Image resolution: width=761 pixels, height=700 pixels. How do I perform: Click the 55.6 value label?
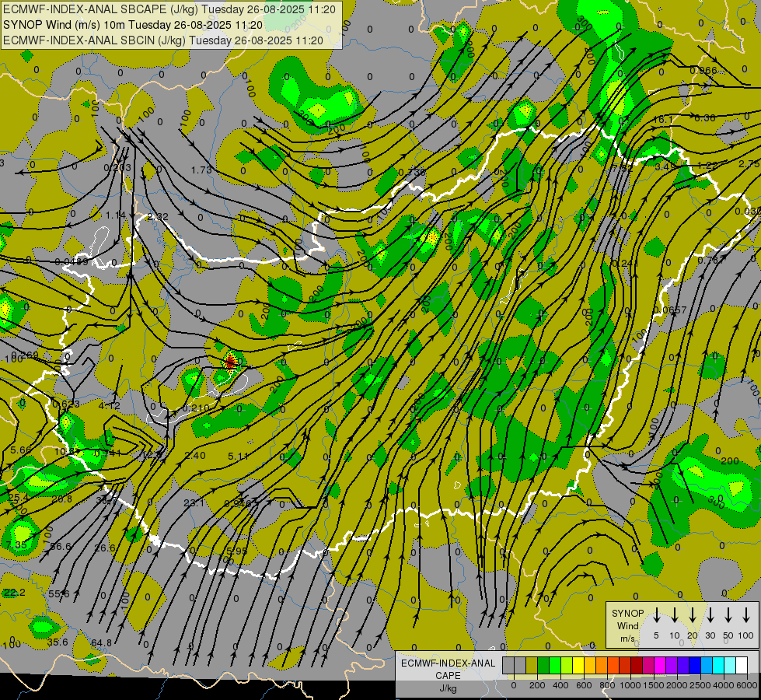click(59, 593)
